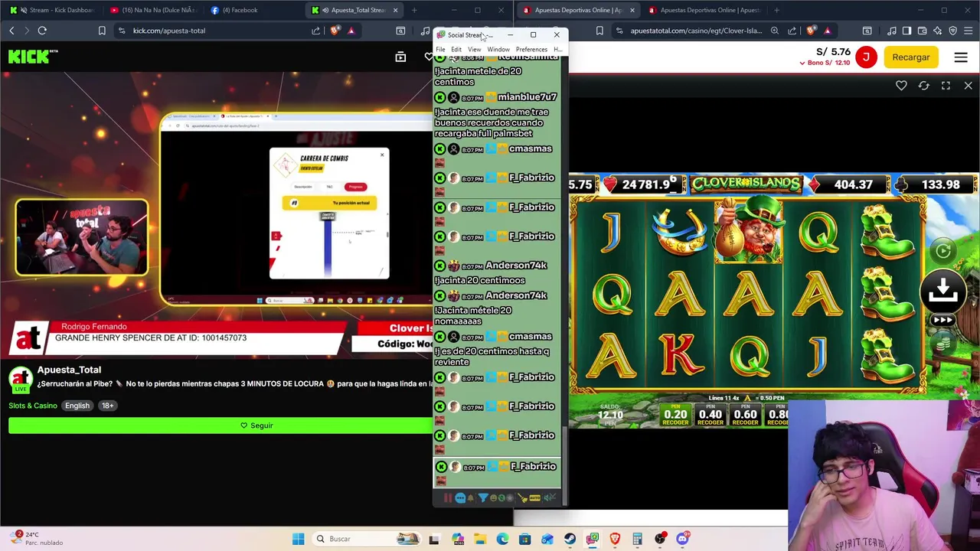
Task: Open music playlist icon in right browser toolbar
Action: point(892,31)
